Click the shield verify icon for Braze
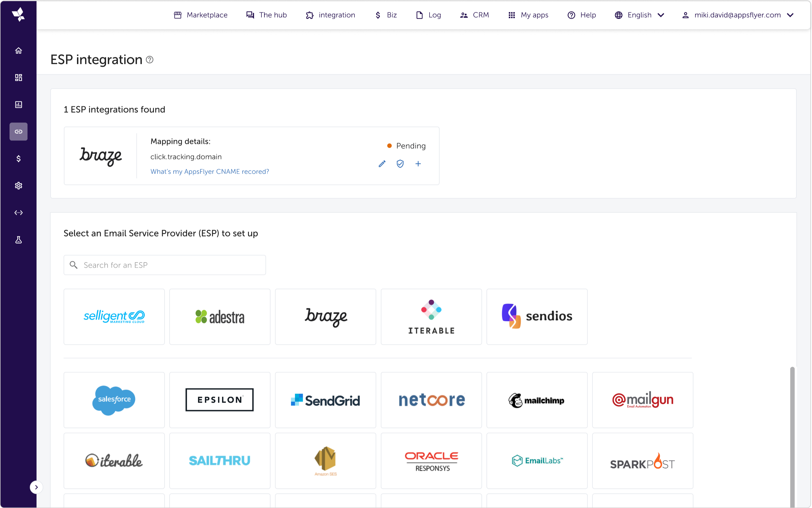 click(x=400, y=164)
